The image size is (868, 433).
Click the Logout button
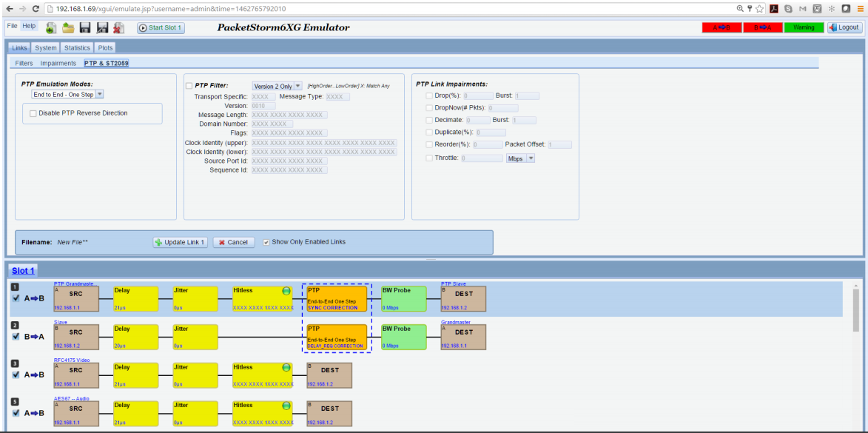[845, 27]
